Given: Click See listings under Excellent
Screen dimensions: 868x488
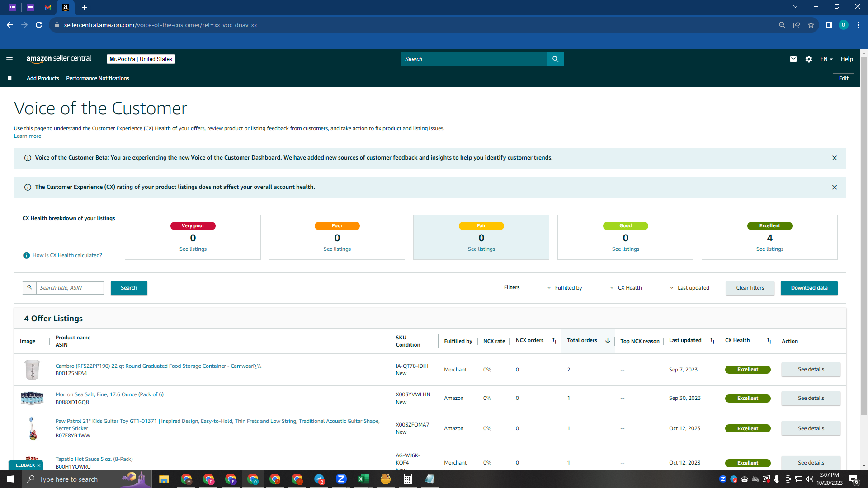Looking at the screenshot, I should 770,249.
